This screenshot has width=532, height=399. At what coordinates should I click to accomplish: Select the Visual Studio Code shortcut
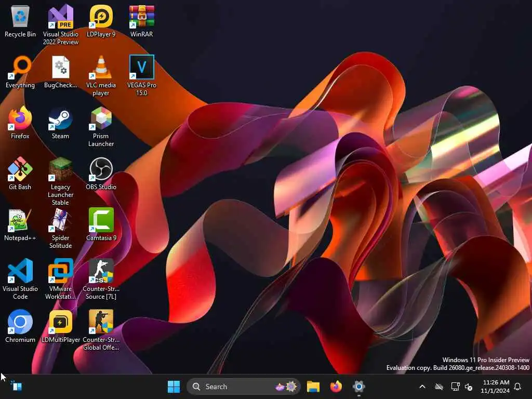pos(20,279)
